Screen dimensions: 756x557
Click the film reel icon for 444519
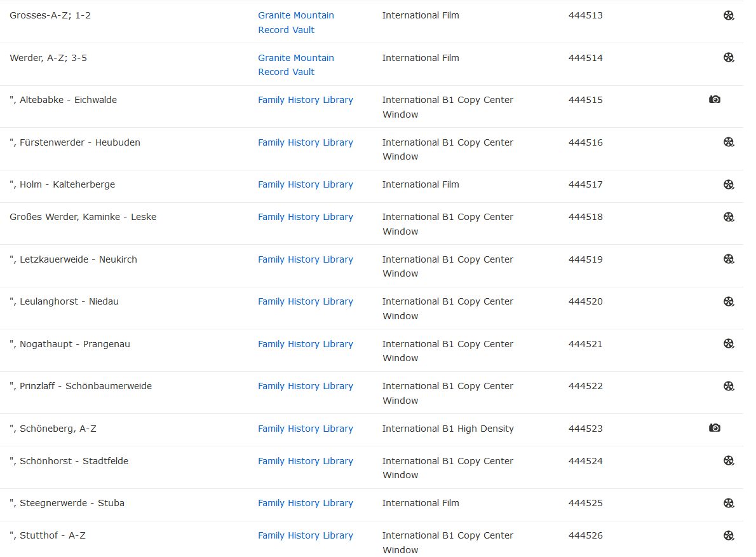coord(729,259)
